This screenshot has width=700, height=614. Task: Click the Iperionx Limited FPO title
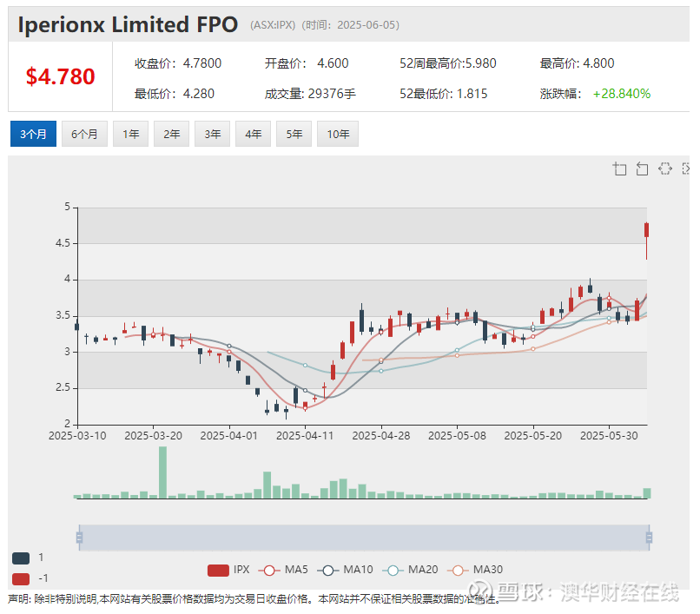click(x=128, y=24)
